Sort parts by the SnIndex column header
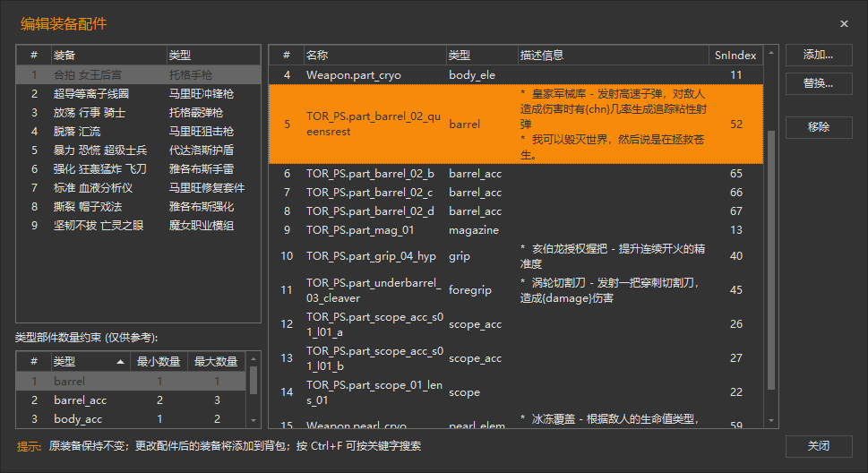 coord(735,56)
